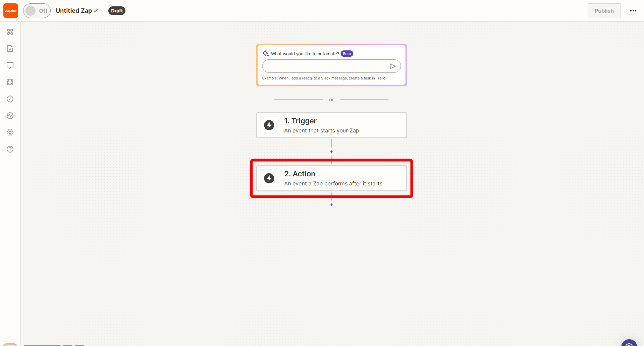Screen dimensions: 644x346
Task: Click the lightning bolt icon on Trigger step
Action: click(x=269, y=125)
